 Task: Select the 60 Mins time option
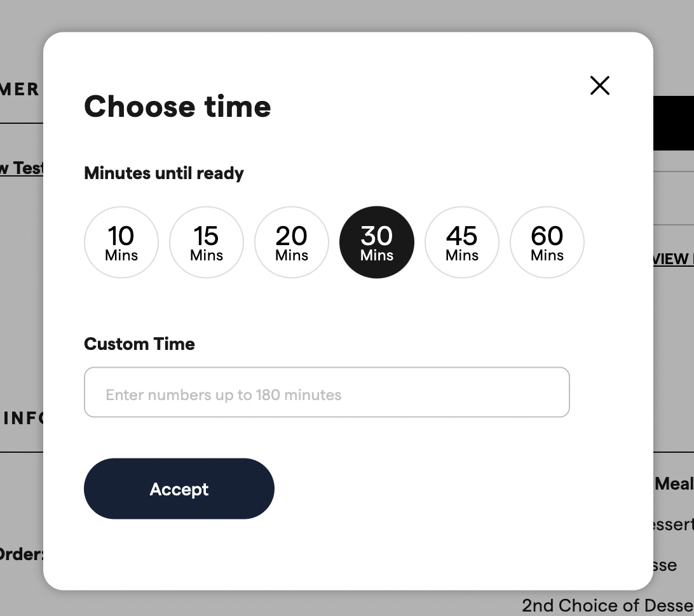pos(547,242)
